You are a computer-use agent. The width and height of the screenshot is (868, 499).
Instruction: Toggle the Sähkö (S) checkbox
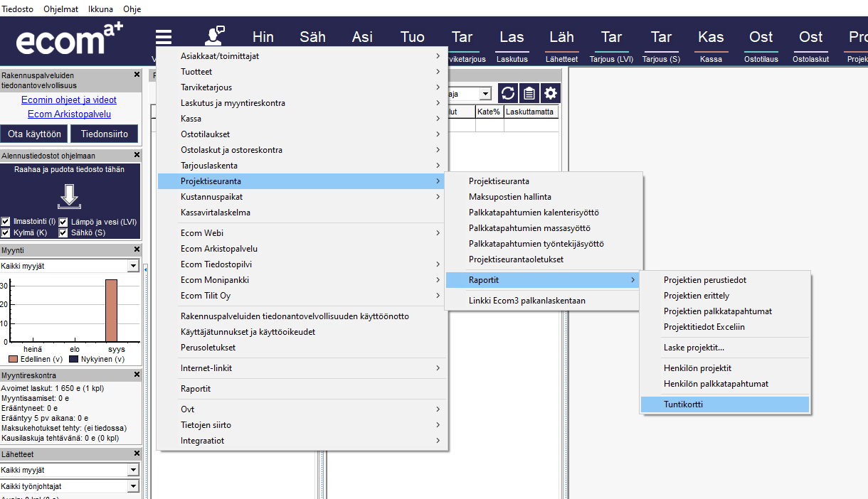click(x=63, y=232)
